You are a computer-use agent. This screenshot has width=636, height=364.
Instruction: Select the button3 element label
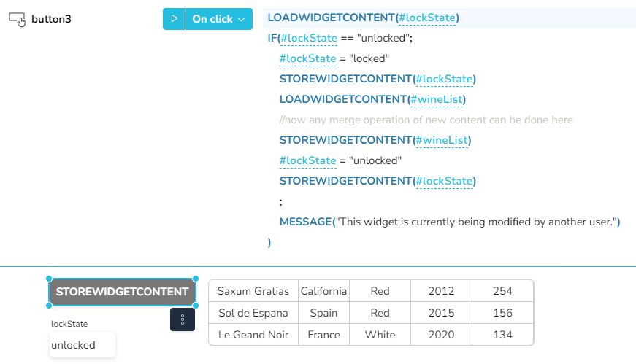51,20
